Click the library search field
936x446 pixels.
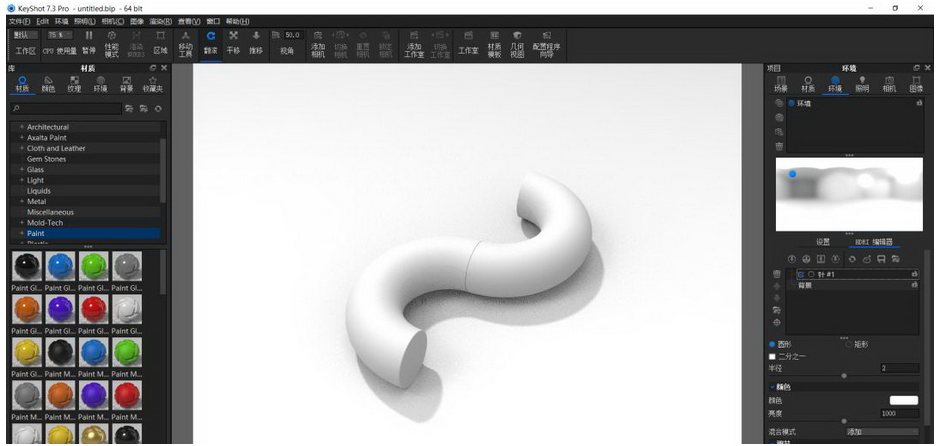pyautogui.click(x=66, y=109)
